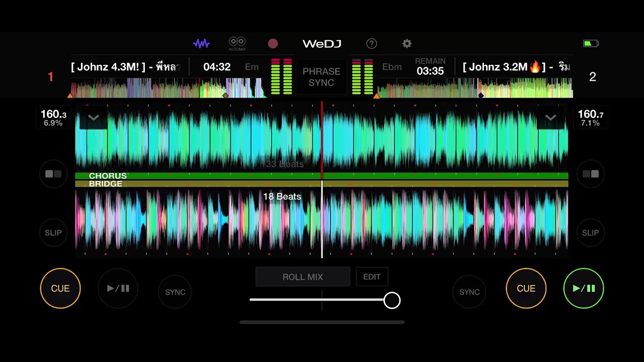Open the Automix feature
644x362 pixels.
[x=237, y=44]
